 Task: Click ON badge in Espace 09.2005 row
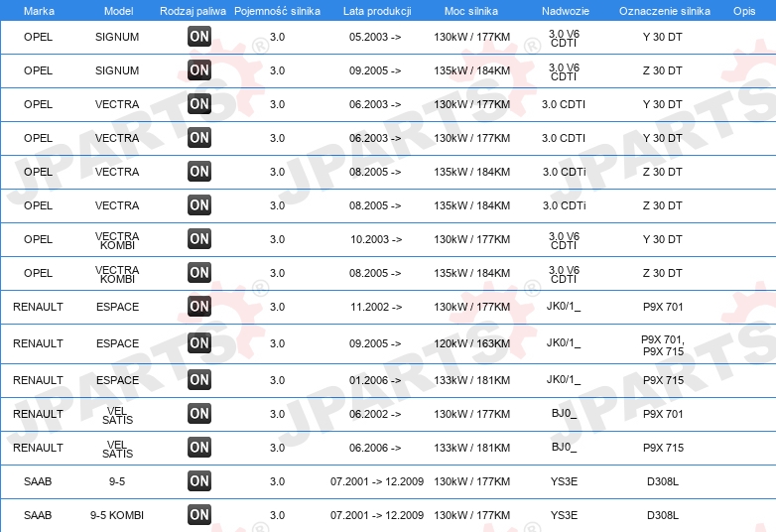[199, 343]
